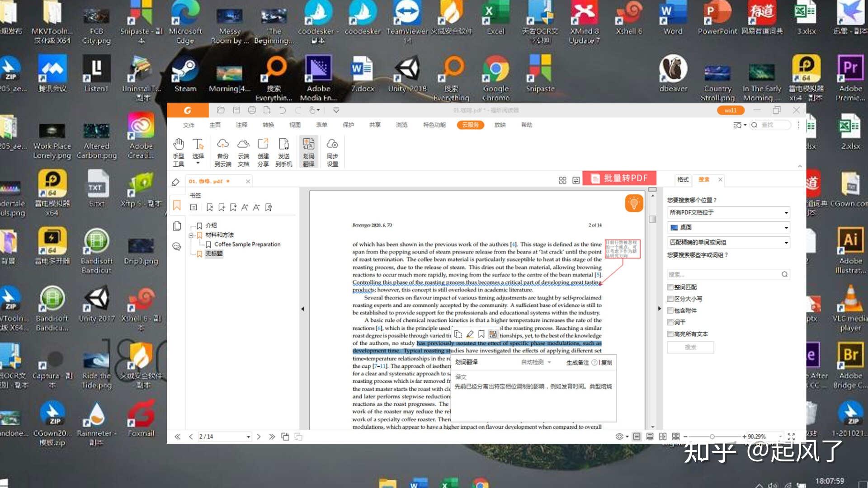The height and width of the screenshot is (488, 868).
Task: Open the View (视图) ribbon tab
Action: click(x=295, y=125)
